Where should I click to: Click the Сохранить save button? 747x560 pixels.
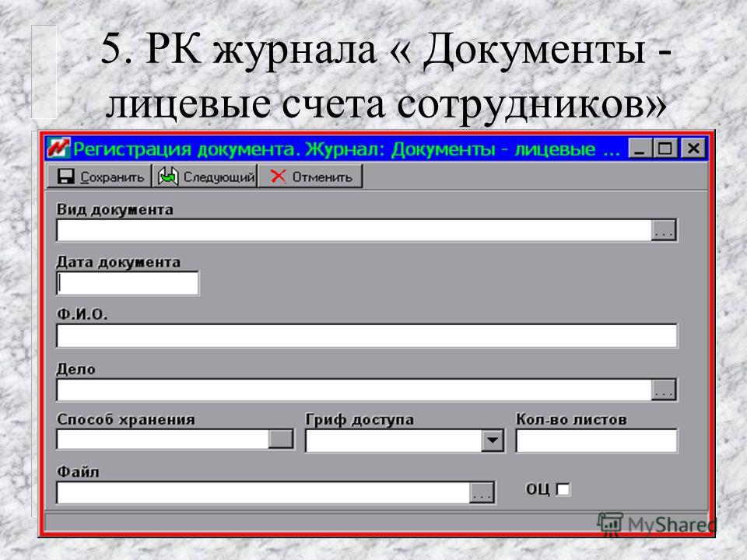tap(99, 177)
